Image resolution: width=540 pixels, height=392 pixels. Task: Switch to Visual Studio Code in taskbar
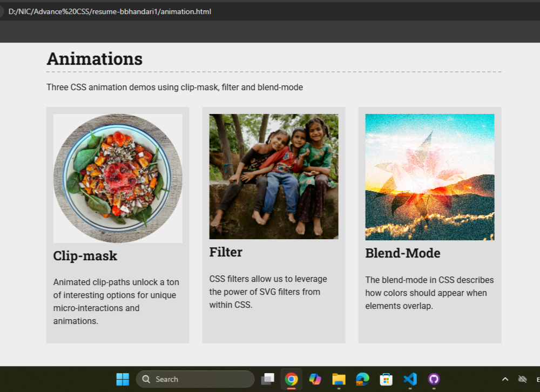point(410,379)
